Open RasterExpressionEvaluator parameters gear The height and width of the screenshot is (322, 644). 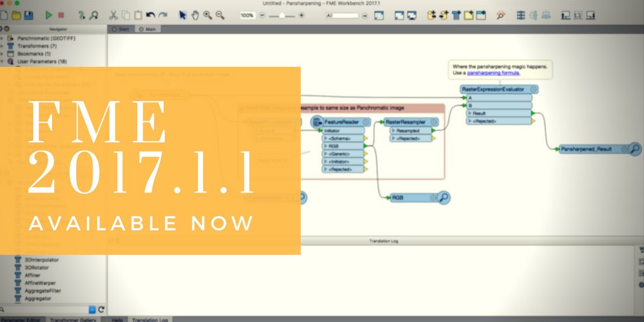533,89
